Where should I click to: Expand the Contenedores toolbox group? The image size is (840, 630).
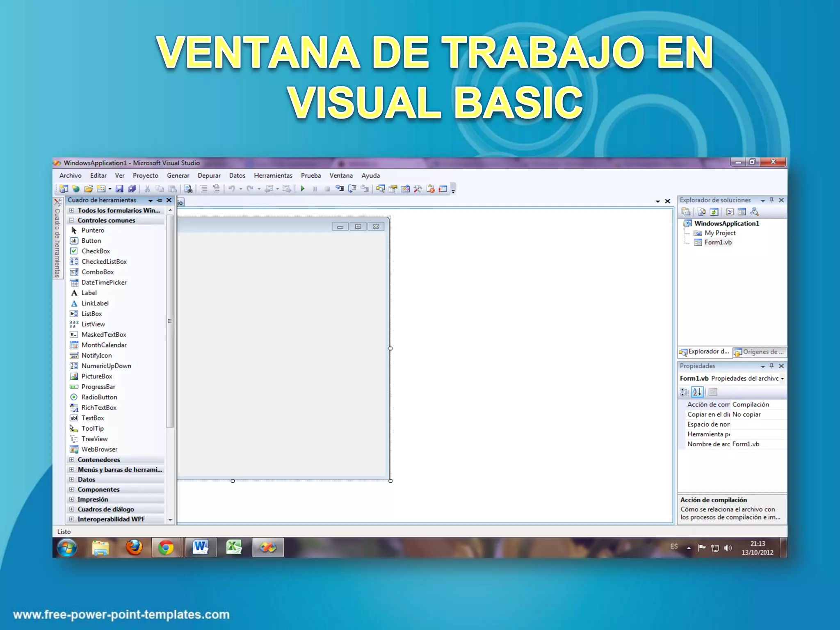72,460
